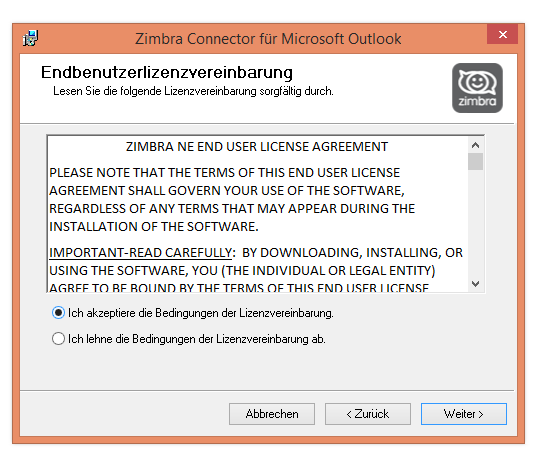Click the Zimbra logo in the header

pyautogui.click(x=477, y=88)
